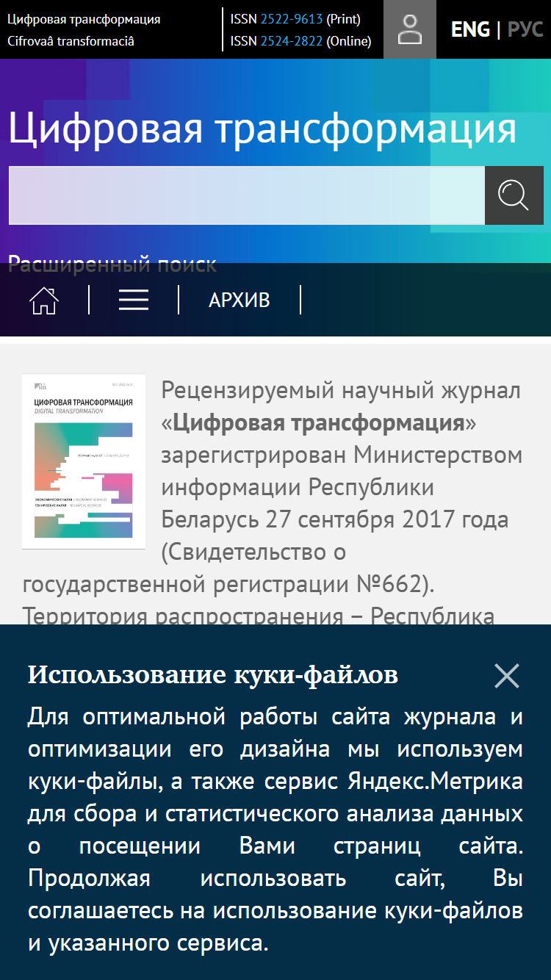Click the small Цифровая трансформация header text
The width and height of the screenshot is (551, 980).
point(84,19)
